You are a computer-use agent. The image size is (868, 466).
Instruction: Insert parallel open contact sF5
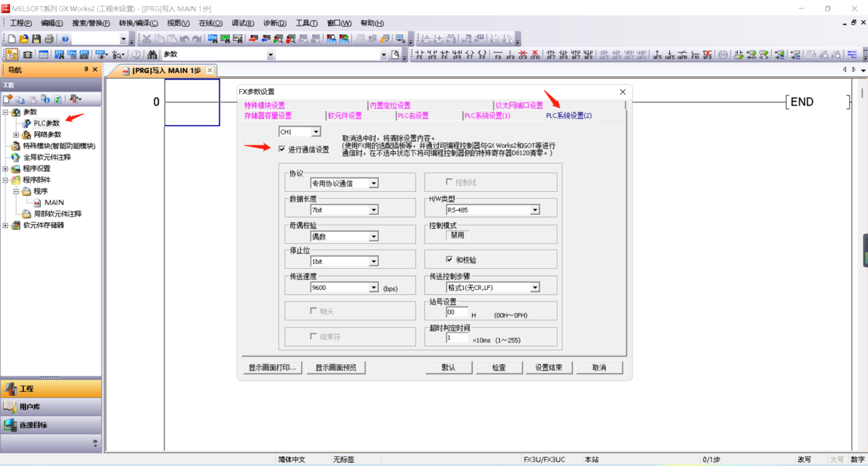[432, 55]
